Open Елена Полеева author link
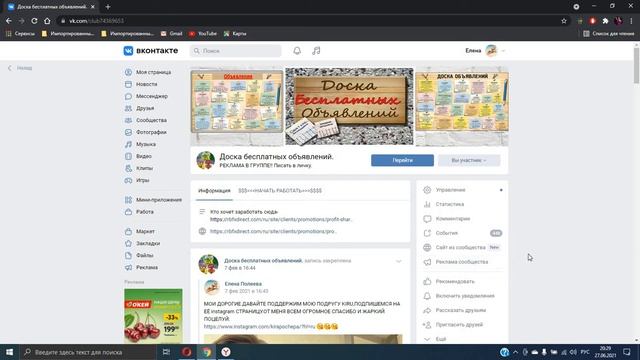640x360 pixels. [243, 284]
